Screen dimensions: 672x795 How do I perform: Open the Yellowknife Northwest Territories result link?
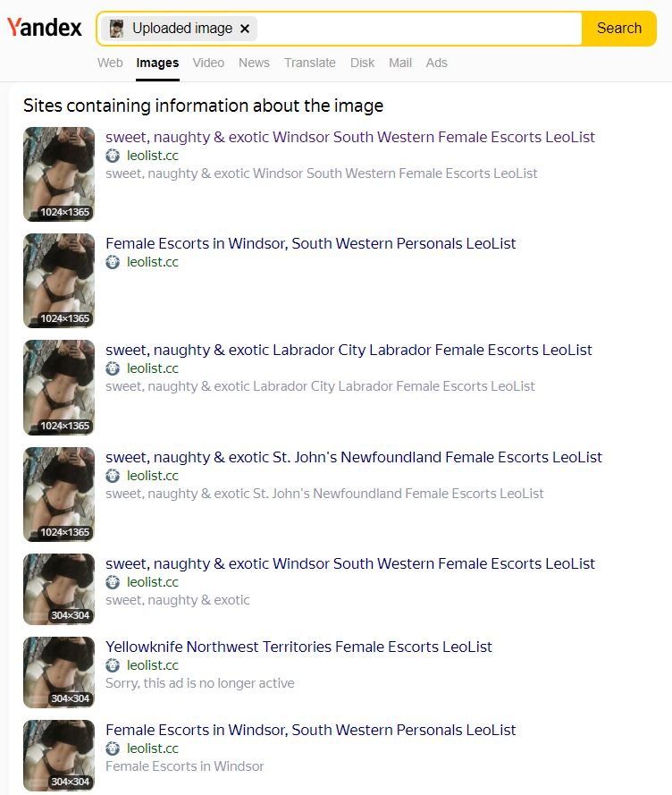[298, 647]
